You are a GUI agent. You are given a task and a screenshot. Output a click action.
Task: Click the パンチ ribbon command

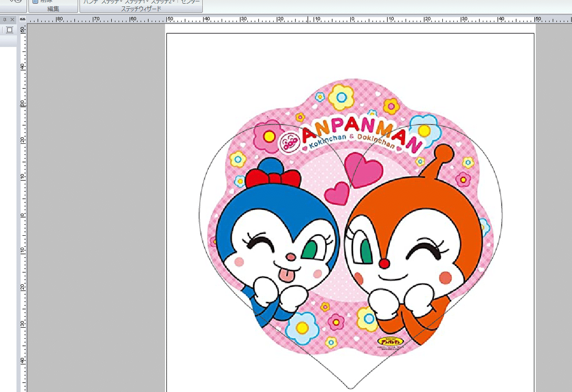coord(92,1)
